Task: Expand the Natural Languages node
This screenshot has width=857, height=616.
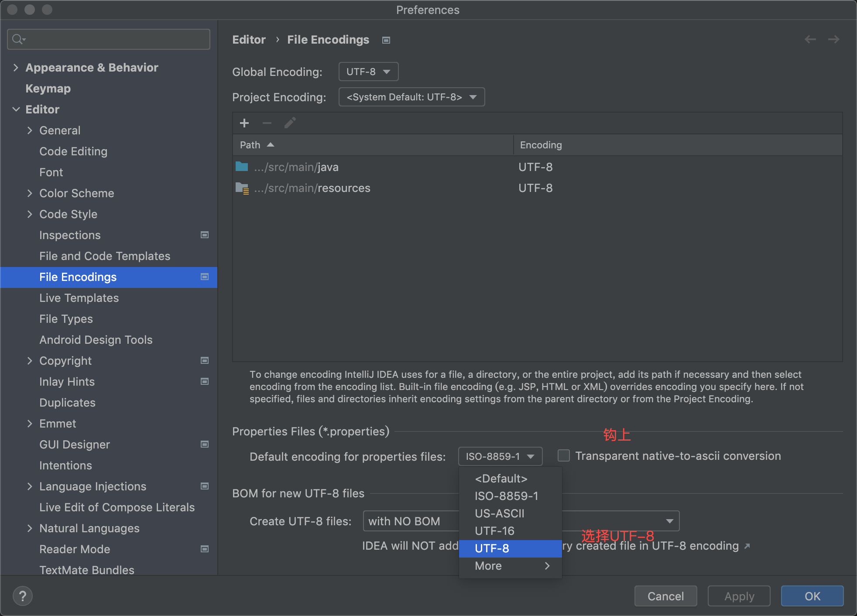Action: coord(30,528)
